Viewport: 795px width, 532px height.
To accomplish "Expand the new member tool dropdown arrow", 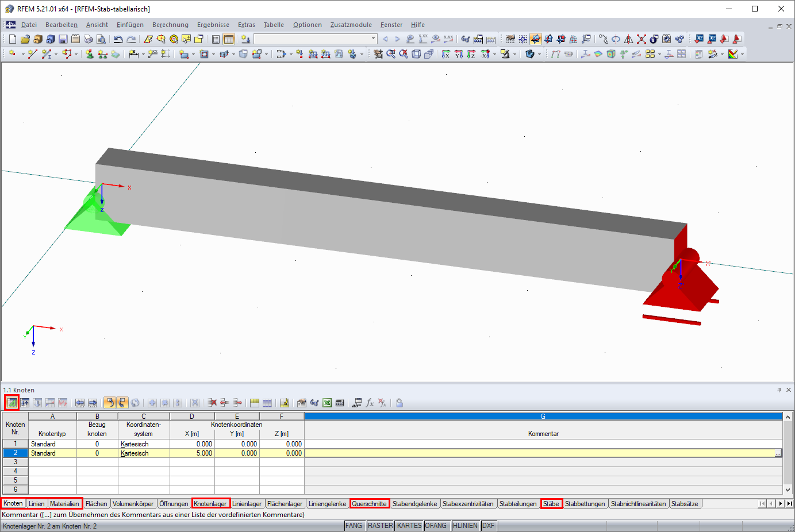I will tap(56, 54).
